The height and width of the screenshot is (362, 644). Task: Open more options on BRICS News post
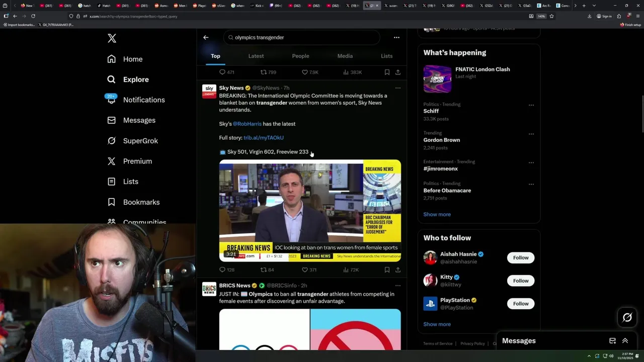tap(397, 286)
